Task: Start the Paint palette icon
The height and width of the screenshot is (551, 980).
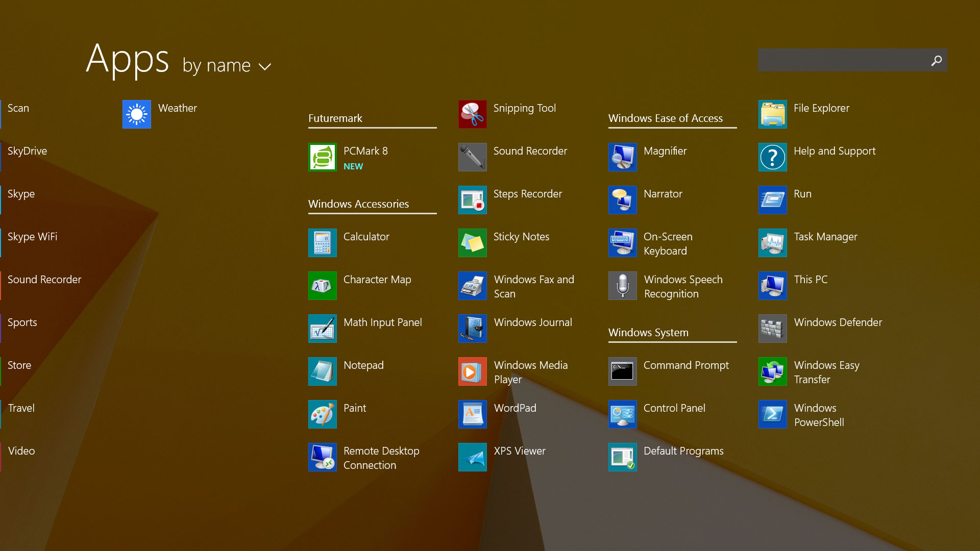Action: pyautogui.click(x=322, y=414)
